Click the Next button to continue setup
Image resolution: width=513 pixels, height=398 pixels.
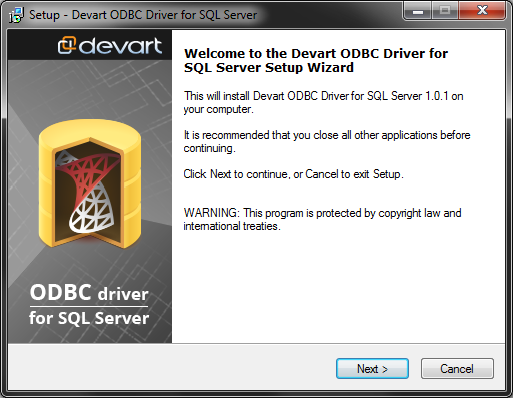tap(372, 369)
